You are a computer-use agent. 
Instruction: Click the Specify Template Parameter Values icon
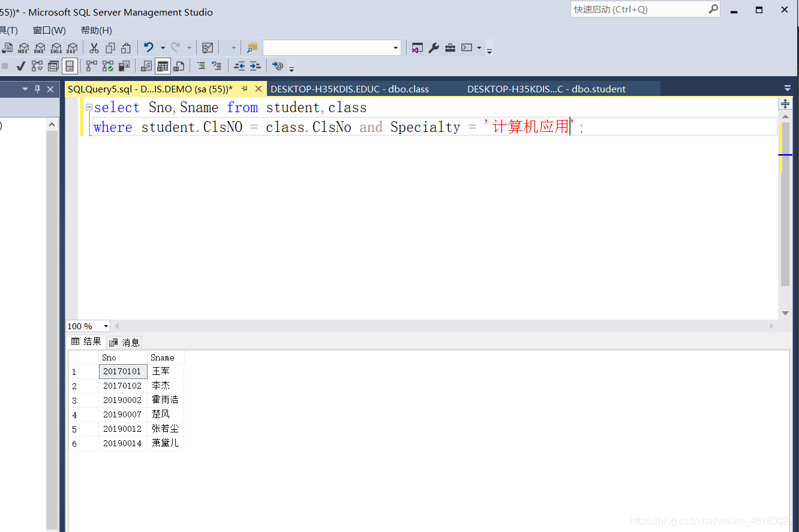coord(278,66)
